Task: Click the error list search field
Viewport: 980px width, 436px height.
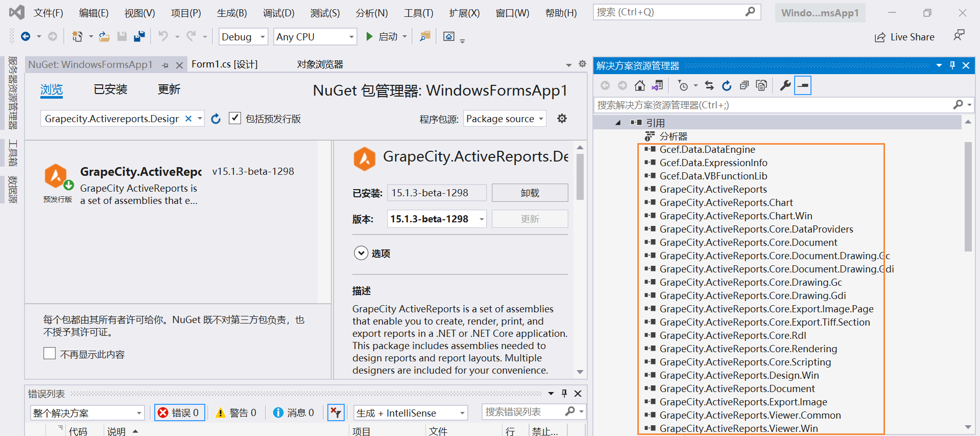Action: point(533,412)
